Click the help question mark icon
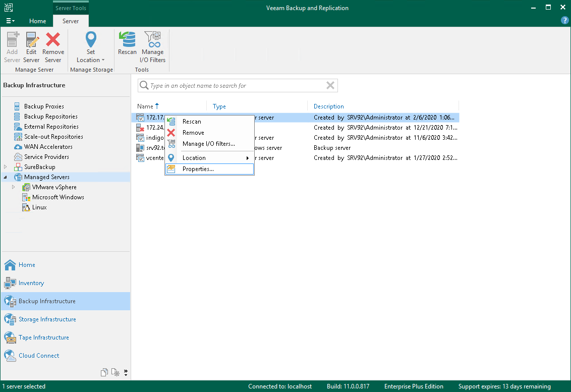Viewport: 571px width, 392px height. [x=565, y=21]
